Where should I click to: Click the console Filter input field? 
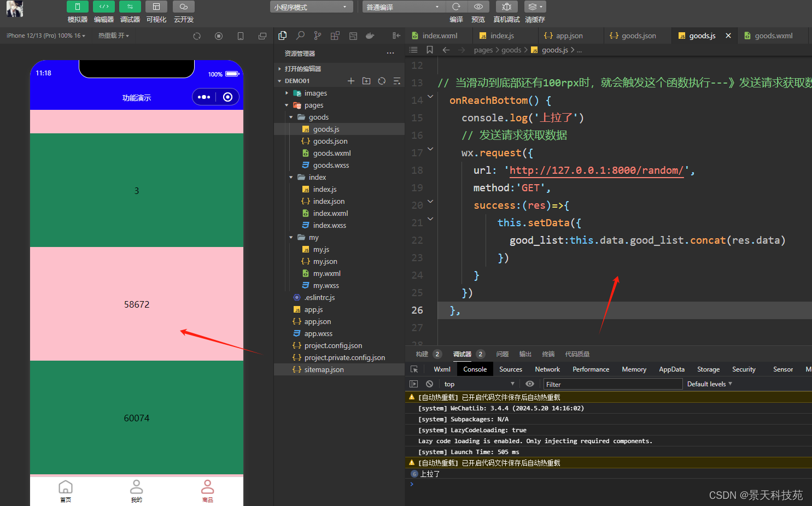coord(612,384)
